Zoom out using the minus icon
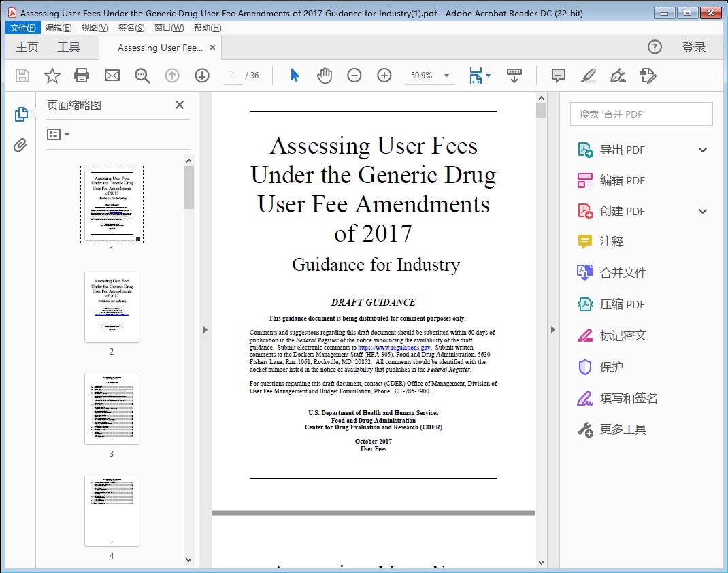Image resolution: width=728 pixels, height=573 pixels. coord(354,76)
